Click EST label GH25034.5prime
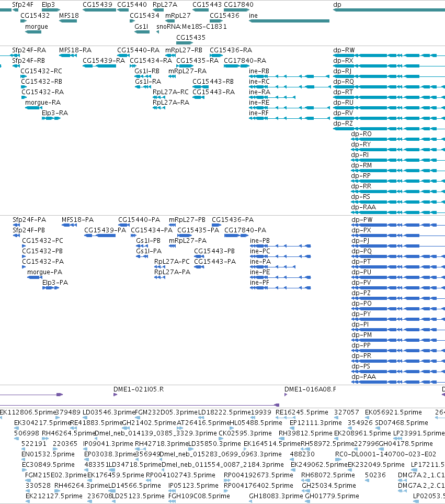The width and height of the screenshot is (445, 504). (x=329, y=485)
